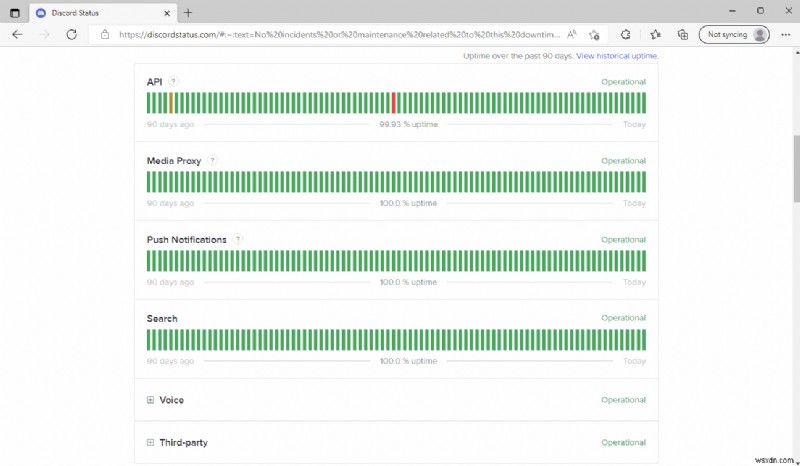Click the Media Proxy 100.0 % uptime text
The image size is (800, 466).
click(x=408, y=203)
